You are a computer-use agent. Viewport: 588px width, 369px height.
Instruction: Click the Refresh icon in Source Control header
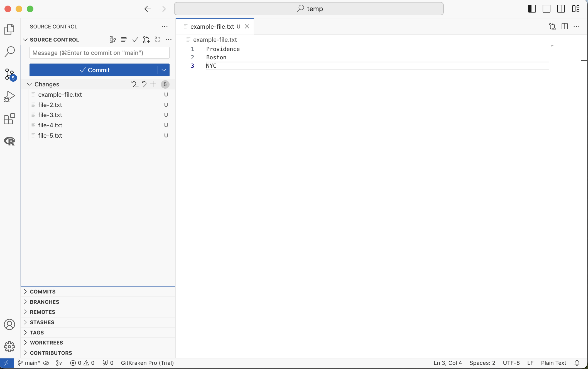click(x=158, y=40)
